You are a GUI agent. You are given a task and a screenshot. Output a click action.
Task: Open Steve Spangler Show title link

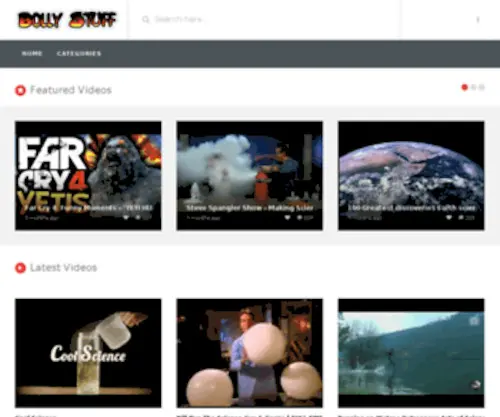pyautogui.click(x=250, y=208)
